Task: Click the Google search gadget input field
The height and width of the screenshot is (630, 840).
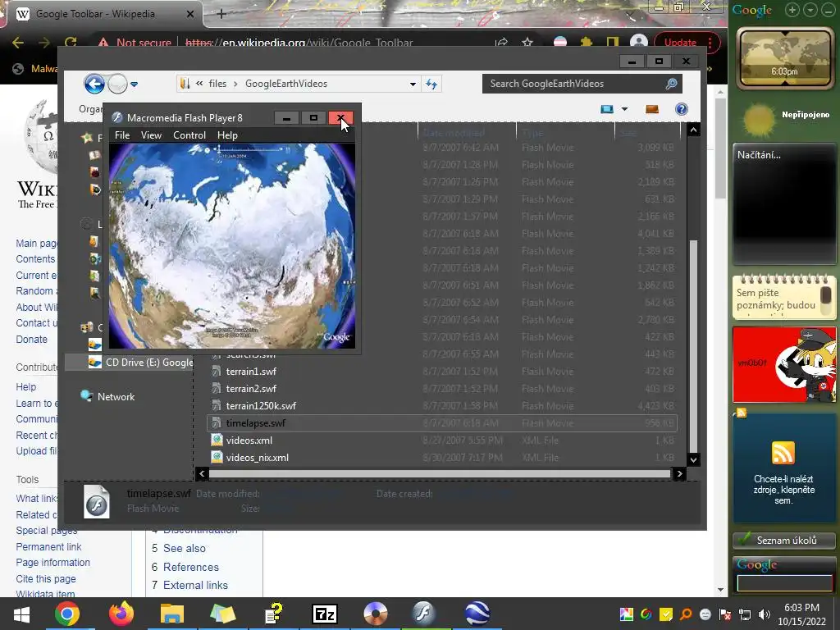Action: (x=784, y=583)
